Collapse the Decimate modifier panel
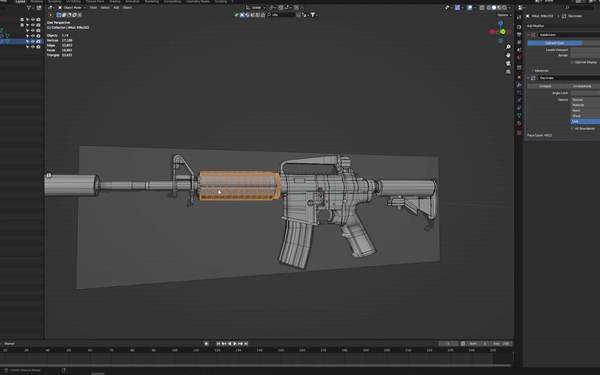 tap(528, 78)
